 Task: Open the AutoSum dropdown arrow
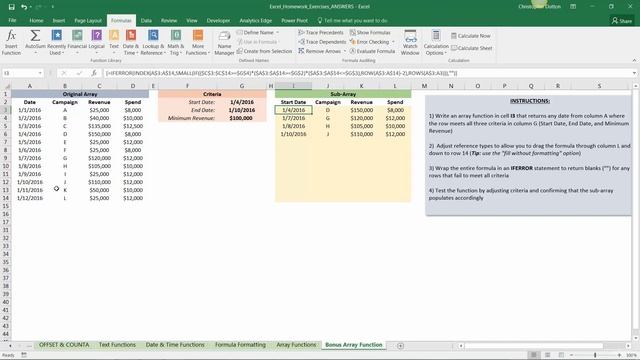35,53
